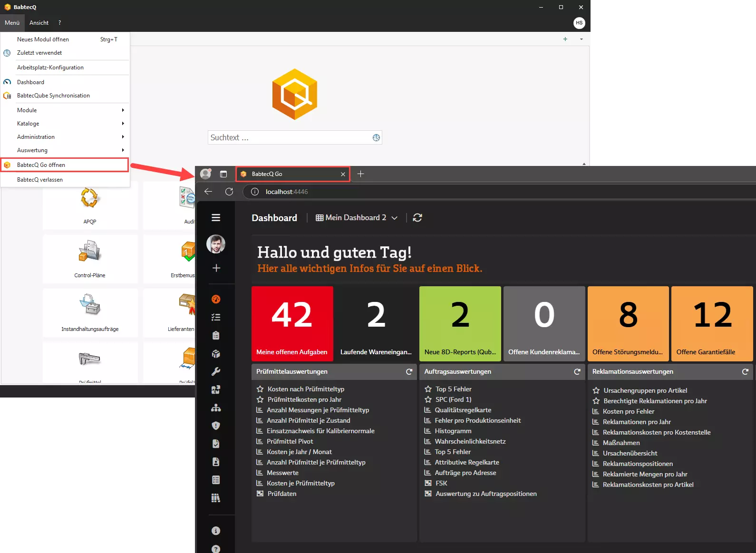Click the plus icon below profile photo

coord(216,268)
